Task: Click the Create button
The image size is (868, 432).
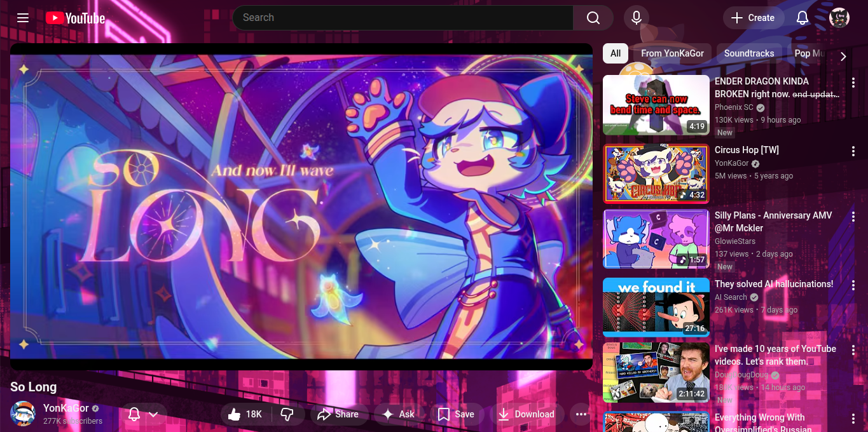Action: coord(752,18)
